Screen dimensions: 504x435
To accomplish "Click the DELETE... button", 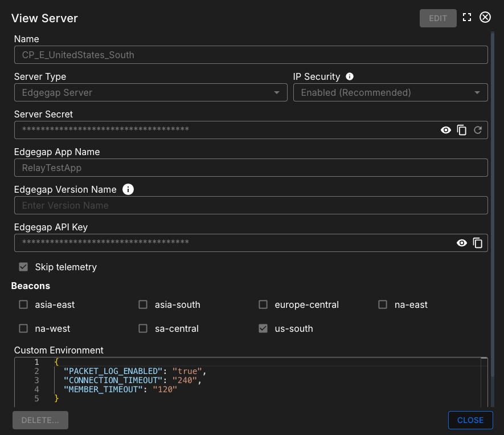I will pyautogui.click(x=40, y=420).
